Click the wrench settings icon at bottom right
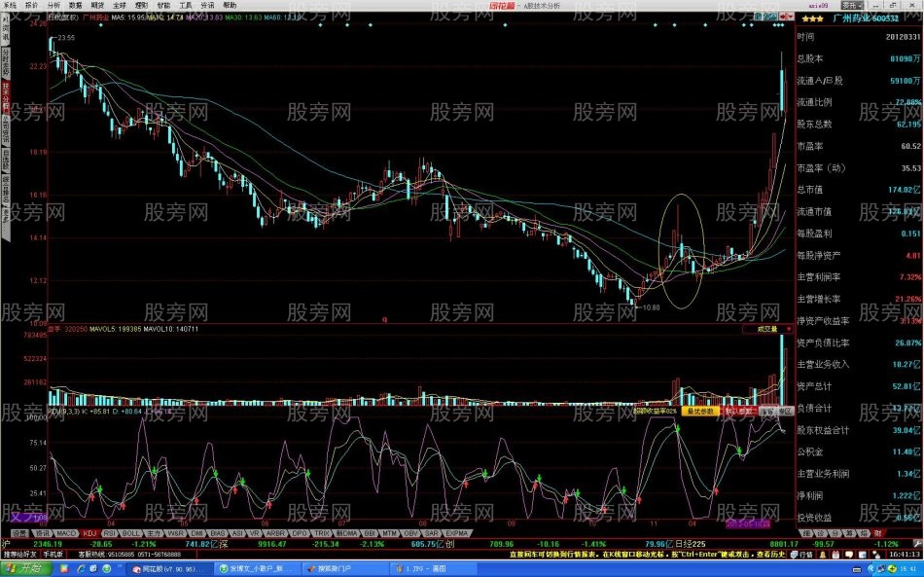The width and height of the screenshot is (924, 577). pos(917,543)
